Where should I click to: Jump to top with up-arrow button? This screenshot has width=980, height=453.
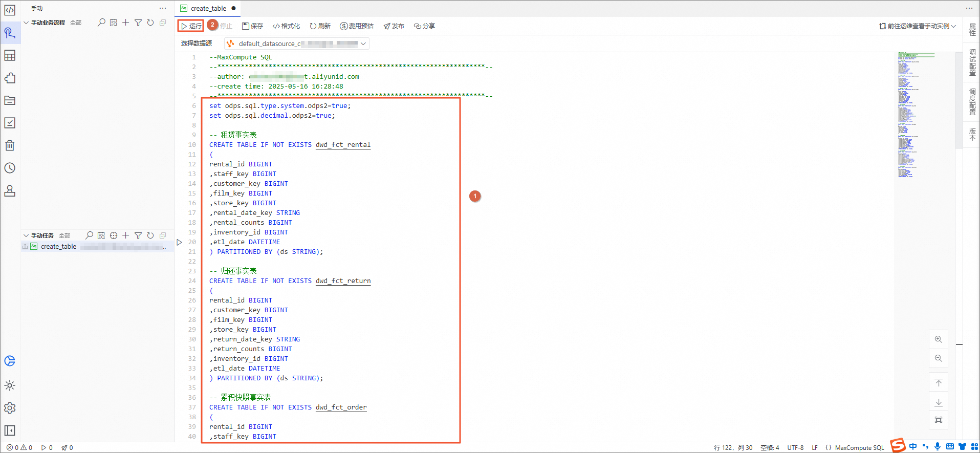pos(939,383)
